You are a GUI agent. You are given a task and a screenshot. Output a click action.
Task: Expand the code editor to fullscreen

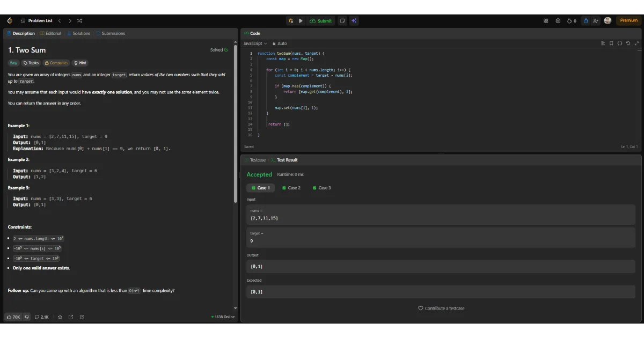[x=636, y=43]
